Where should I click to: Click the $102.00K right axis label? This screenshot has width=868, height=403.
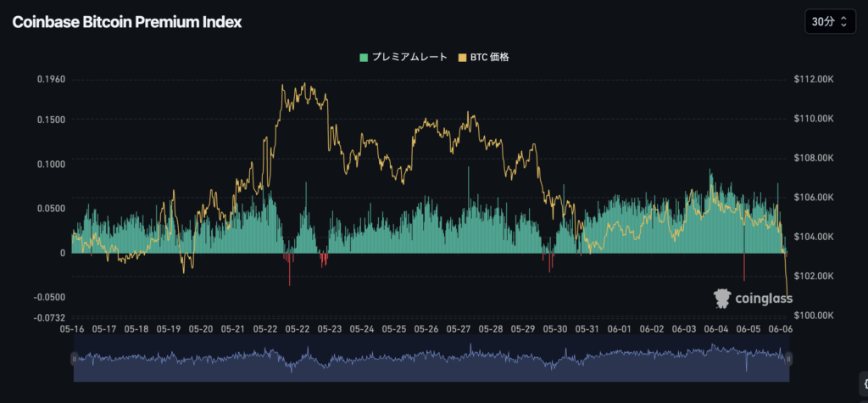[815, 276]
